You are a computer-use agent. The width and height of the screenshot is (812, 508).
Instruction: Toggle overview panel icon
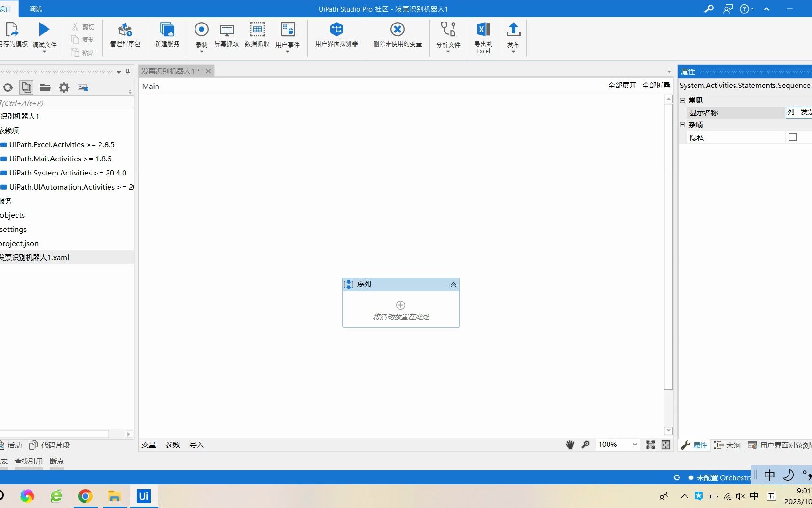click(x=666, y=444)
